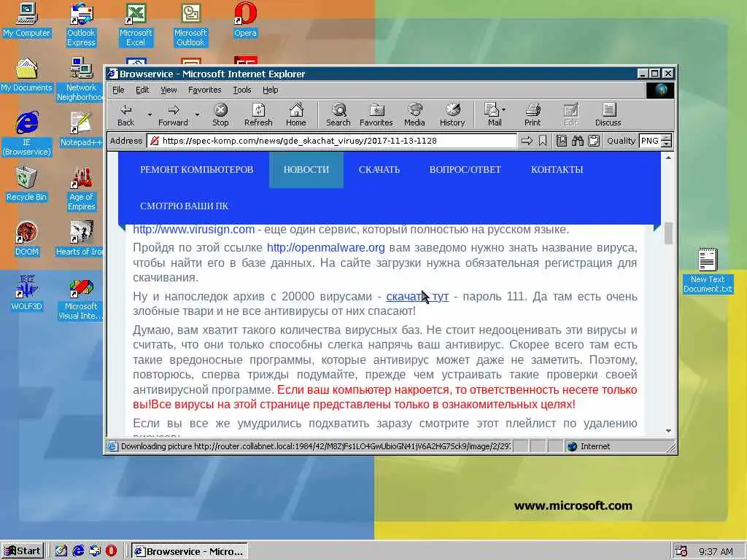Open Back button history dropdown arrow
This screenshot has height=560, width=747.
[150, 114]
